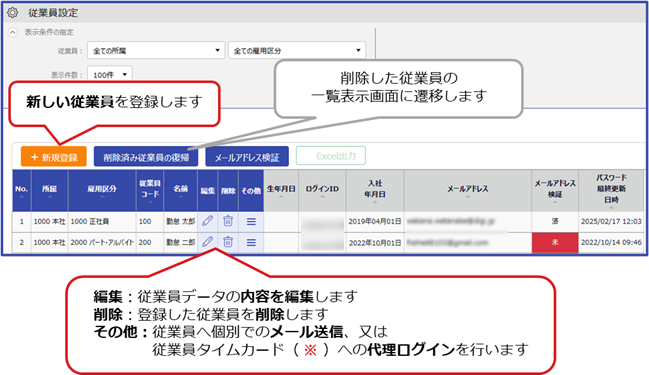This screenshot has height=375, width=649.
Task: Collapse the 表示条件の指定 section
Action: click(13, 32)
